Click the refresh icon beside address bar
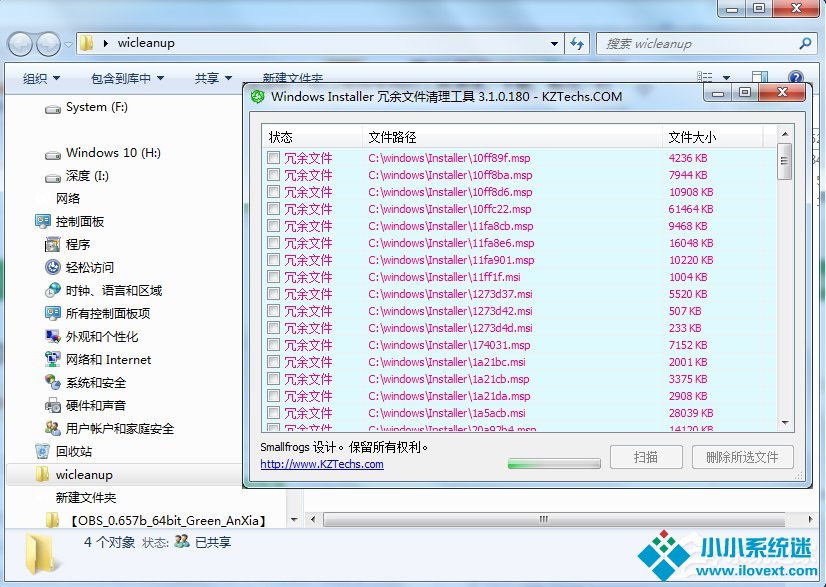 click(577, 44)
